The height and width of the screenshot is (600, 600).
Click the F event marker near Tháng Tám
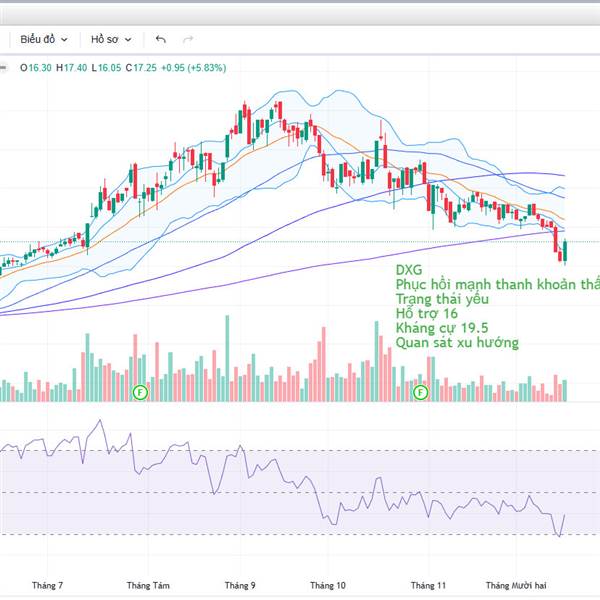coord(140,392)
